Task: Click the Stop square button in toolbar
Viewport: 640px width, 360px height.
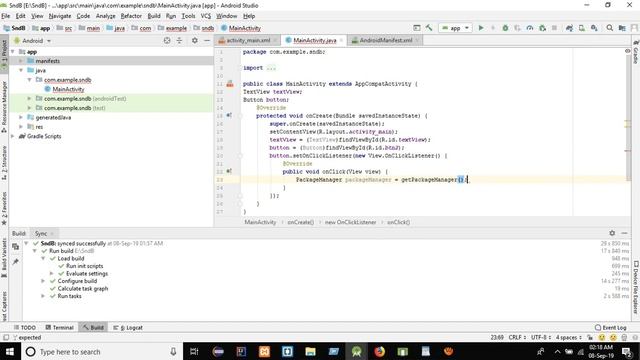Action: click(554, 28)
